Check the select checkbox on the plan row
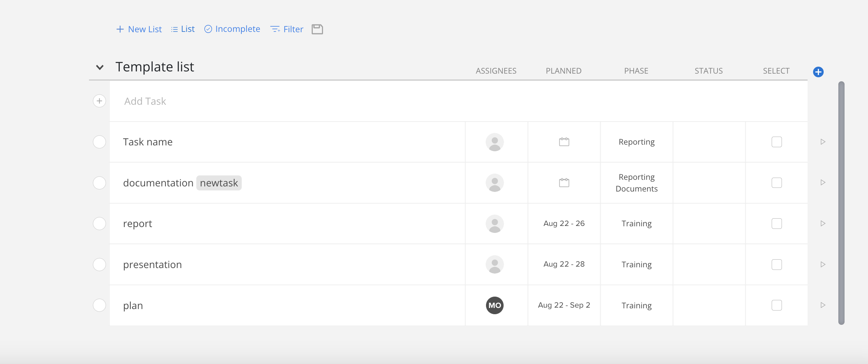This screenshot has height=364, width=868. (x=777, y=305)
